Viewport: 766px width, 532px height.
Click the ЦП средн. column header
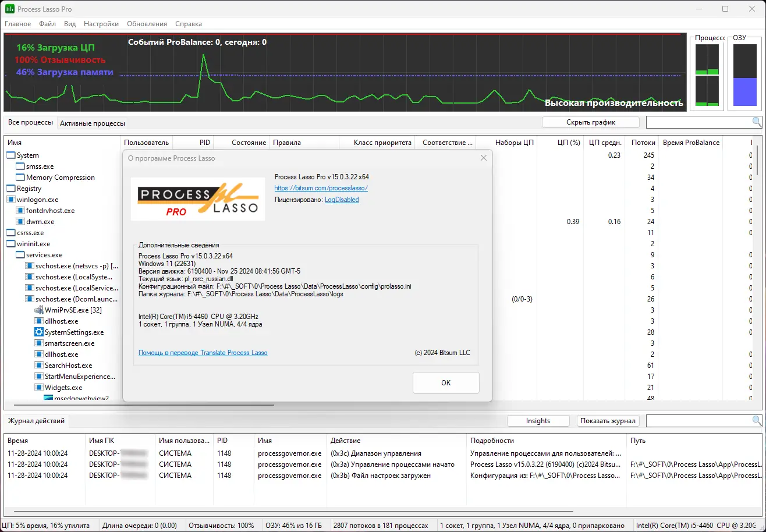pos(604,143)
